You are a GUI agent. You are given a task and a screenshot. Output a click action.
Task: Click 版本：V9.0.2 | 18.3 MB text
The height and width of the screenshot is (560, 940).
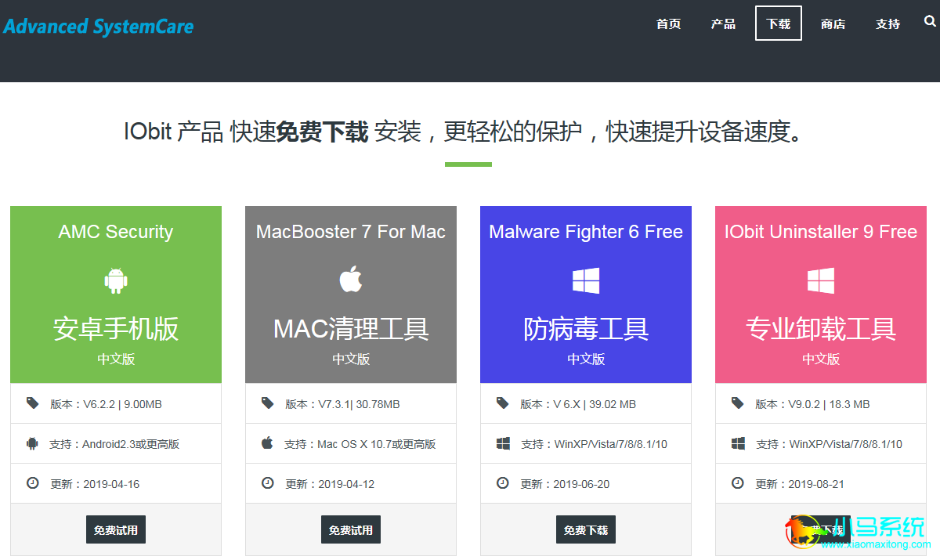[812, 404]
